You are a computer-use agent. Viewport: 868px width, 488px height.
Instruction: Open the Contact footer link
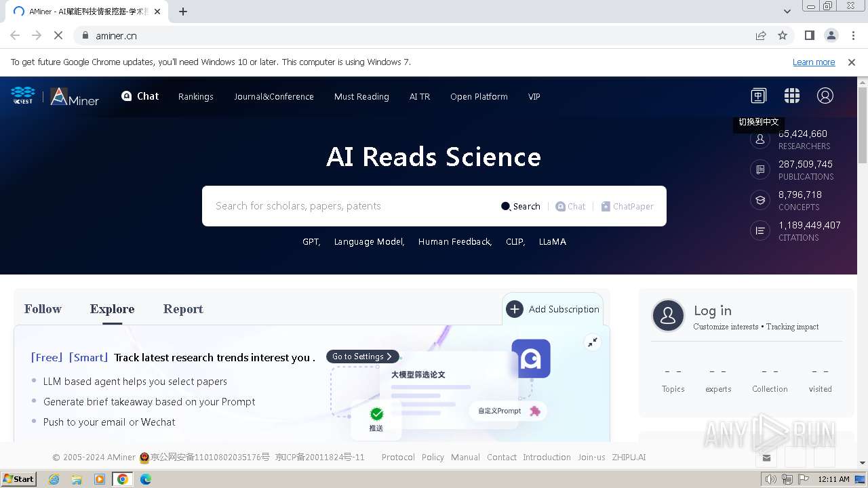click(x=502, y=457)
